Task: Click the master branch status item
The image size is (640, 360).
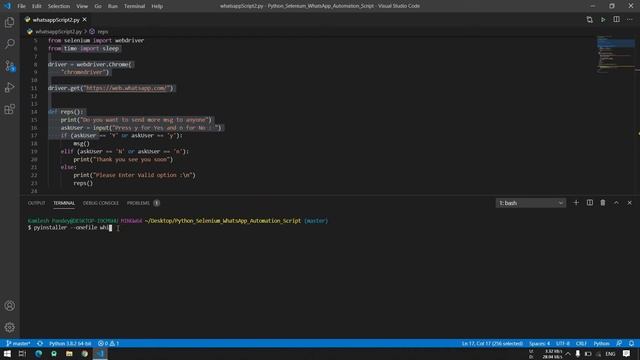Action: pos(18,343)
